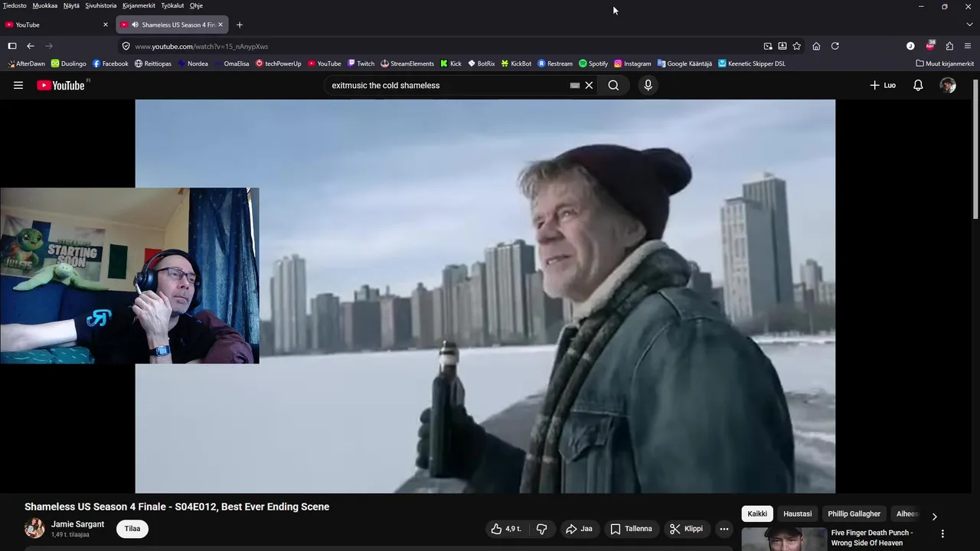Dislike the video with thumbs down
The image size is (980, 551).
click(x=541, y=529)
